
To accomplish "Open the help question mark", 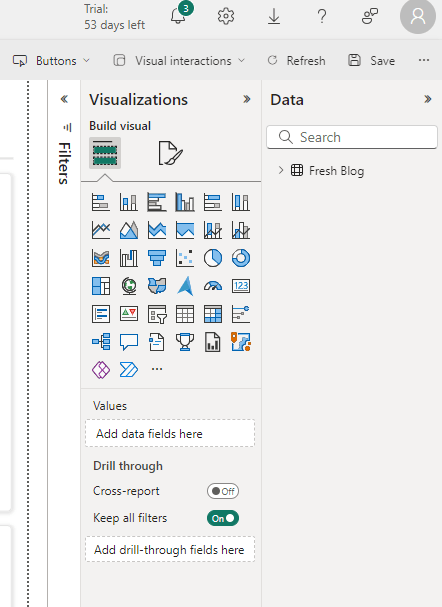I will [322, 16].
